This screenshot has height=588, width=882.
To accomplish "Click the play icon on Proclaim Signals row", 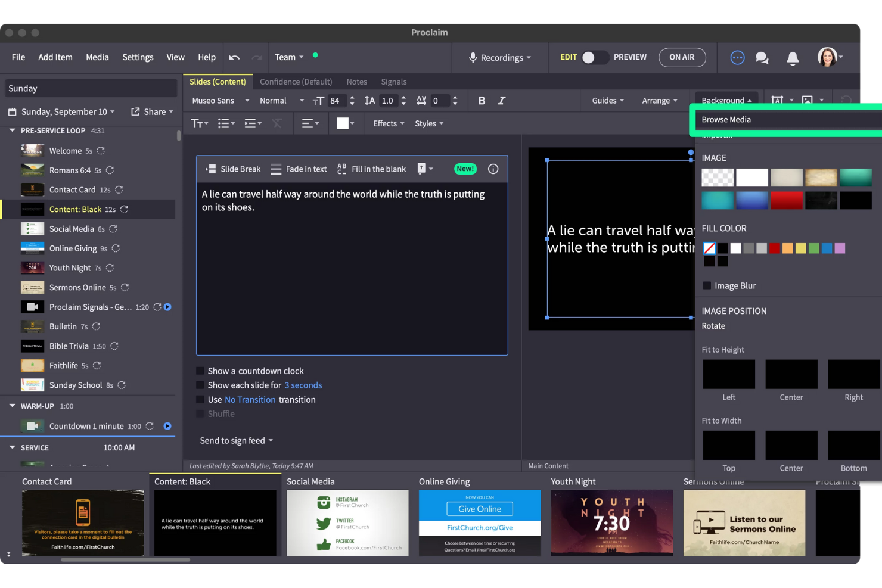I will pos(167,307).
